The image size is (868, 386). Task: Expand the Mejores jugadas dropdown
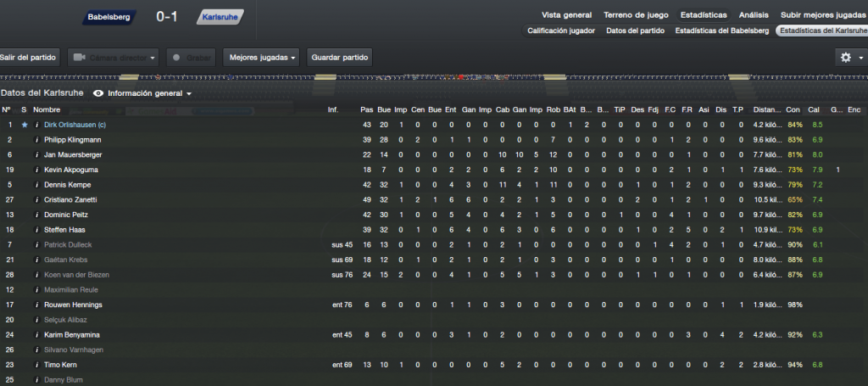pyautogui.click(x=263, y=58)
